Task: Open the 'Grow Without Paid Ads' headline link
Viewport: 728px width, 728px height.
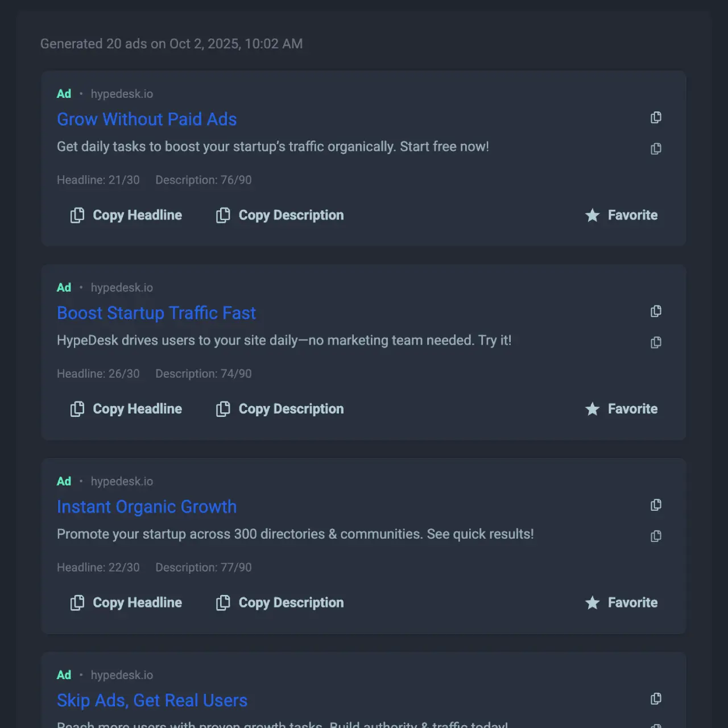Action: pyautogui.click(x=147, y=119)
